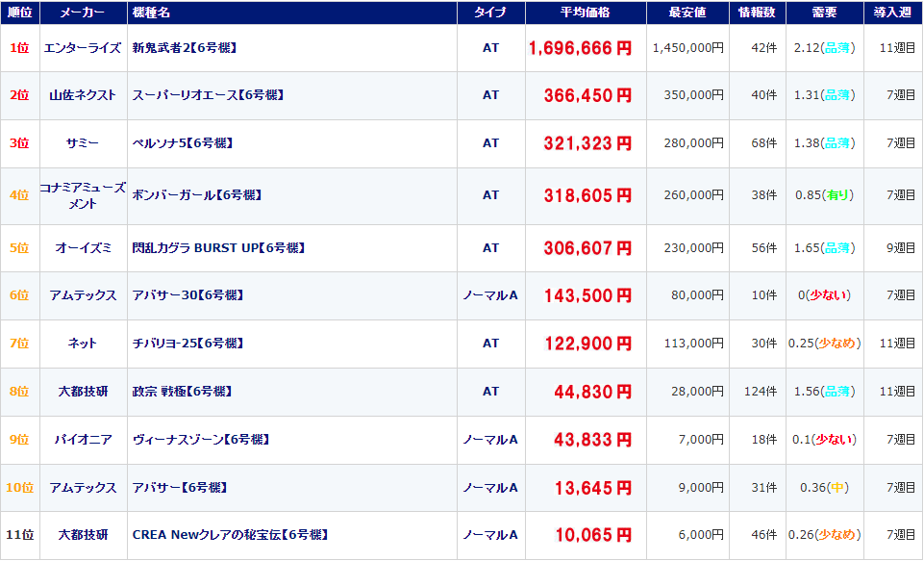Click average price 1,696,666円
Image resolution: width=924 pixels, height=561 pixels.
[581, 48]
